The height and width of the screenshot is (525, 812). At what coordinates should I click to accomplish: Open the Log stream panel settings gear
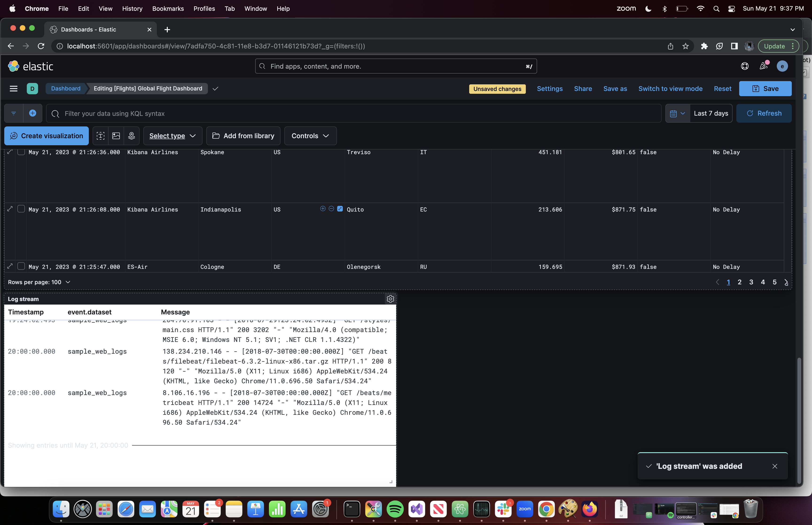click(390, 299)
